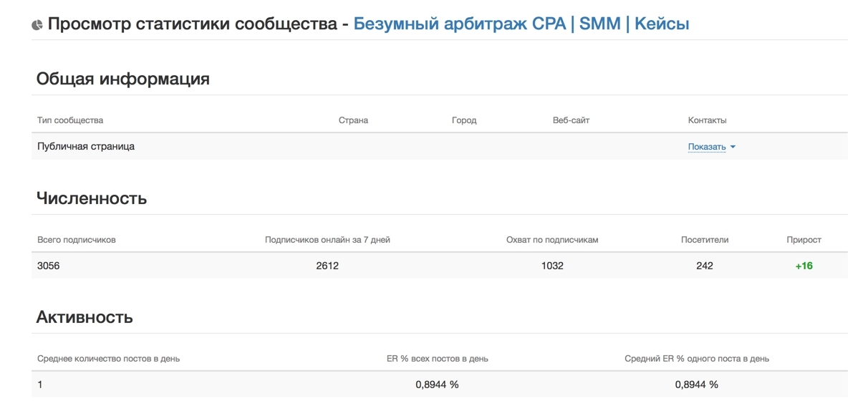Click the Посетители column header
The width and height of the screenshot is (868, 411).
(x=705, y=240)
